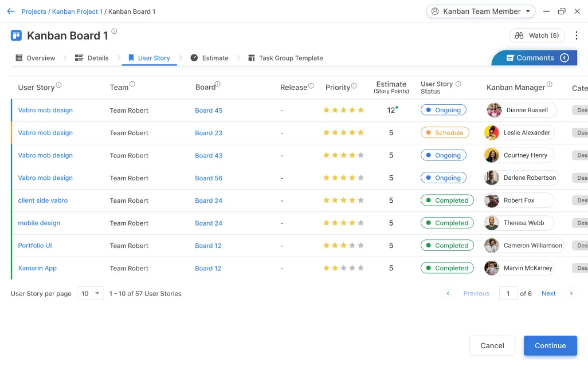Click Dianne Russell's avatar

pos(494,110)
